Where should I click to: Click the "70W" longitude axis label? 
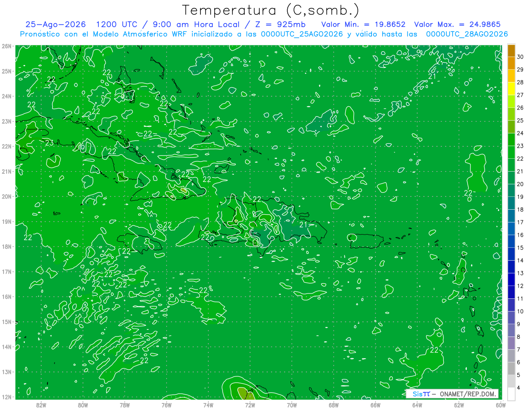[292, 405]
